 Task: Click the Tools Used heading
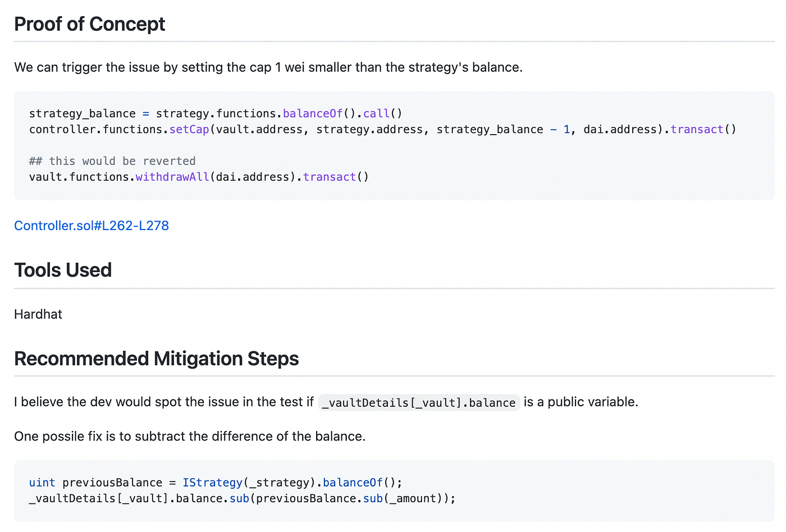(63, 270)
